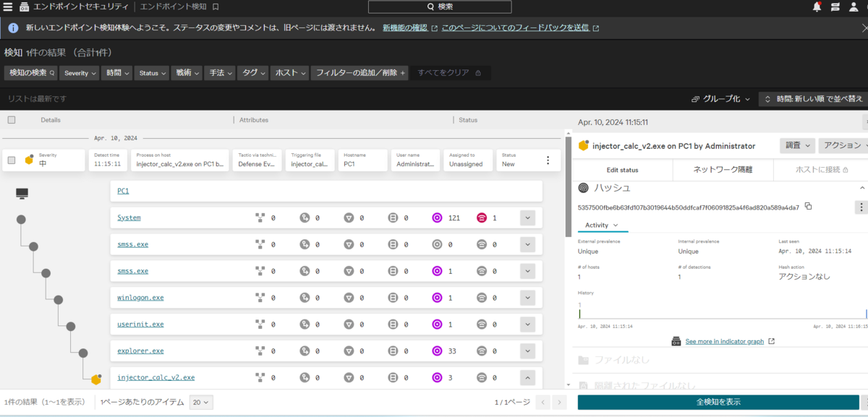Send feedback about this page link
This screenshot has width=868, height=417.
point(520,28)
